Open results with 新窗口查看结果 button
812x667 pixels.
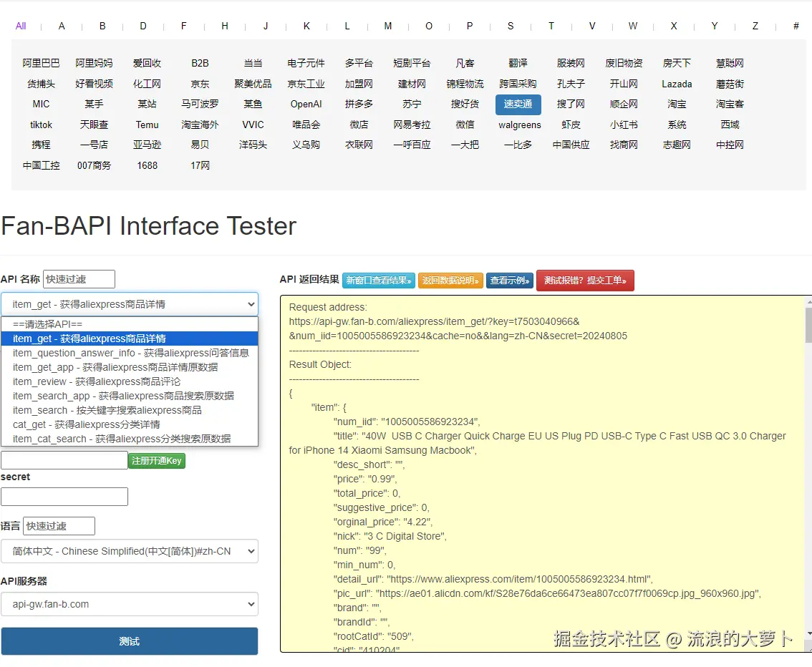[379, 281]
